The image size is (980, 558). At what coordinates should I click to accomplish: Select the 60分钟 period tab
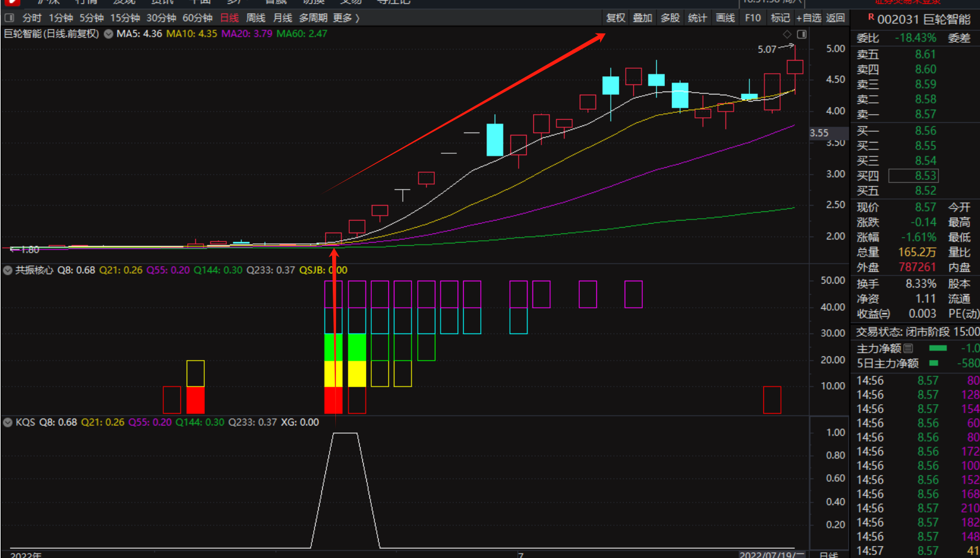pyautogui.click(x=197, y=18)
